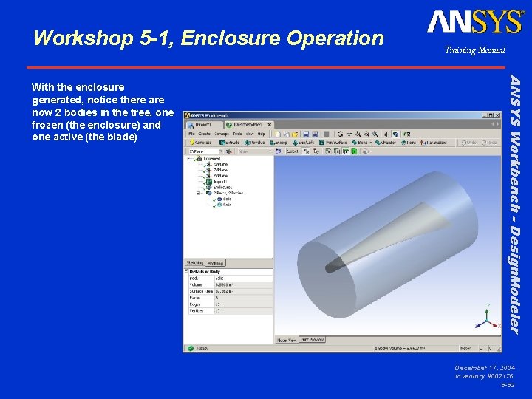Viewport: 532px width, 399px height.
Task: Click the Rotate view icon
Action: click(x=340, y=134)
